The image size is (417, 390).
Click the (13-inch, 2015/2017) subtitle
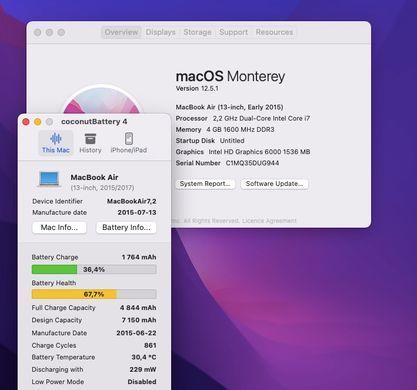point(102,188)
